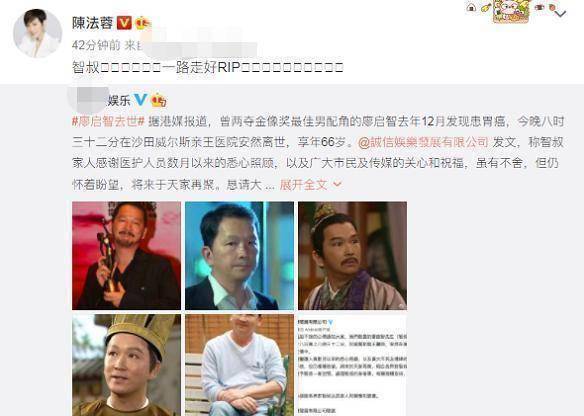Open photo of man in dark suit
Viewport: 584px width, 416px height.
tap(239, 255)
